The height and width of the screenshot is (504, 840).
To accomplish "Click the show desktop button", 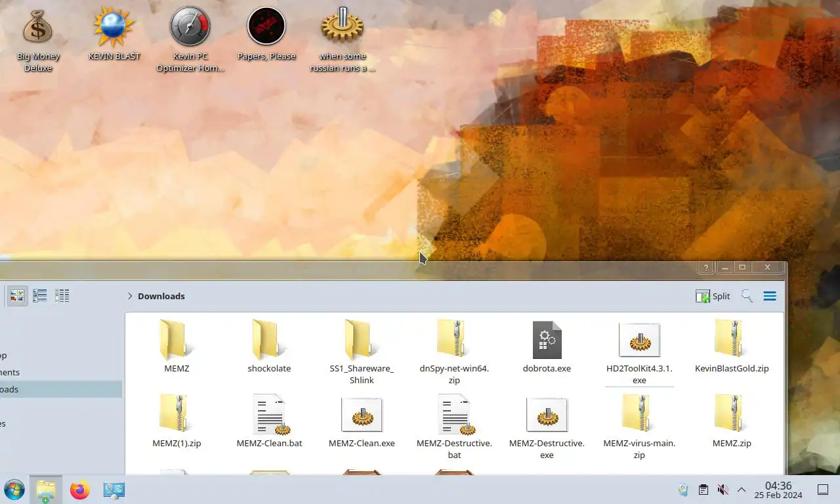I will [x=823, y=490].
